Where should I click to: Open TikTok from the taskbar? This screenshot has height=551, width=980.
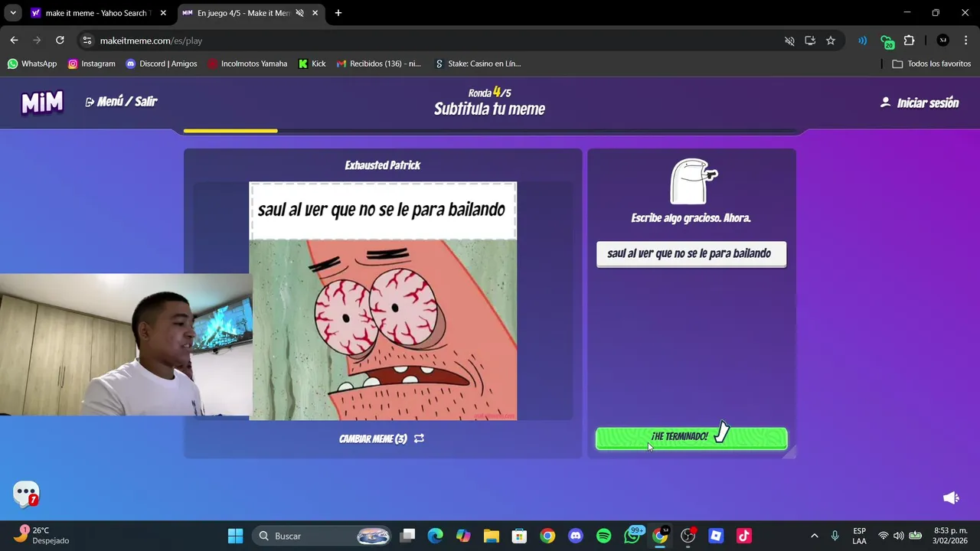click(743, 536)
